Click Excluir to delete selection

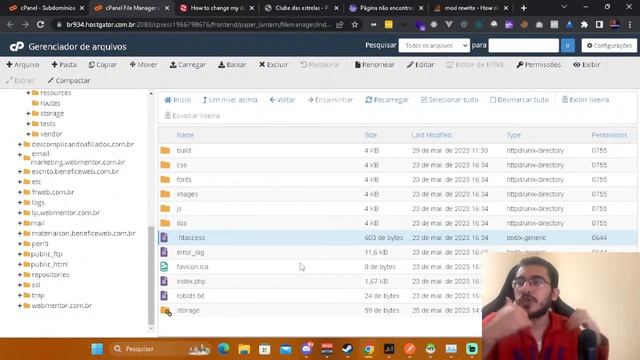coord(273,64)
